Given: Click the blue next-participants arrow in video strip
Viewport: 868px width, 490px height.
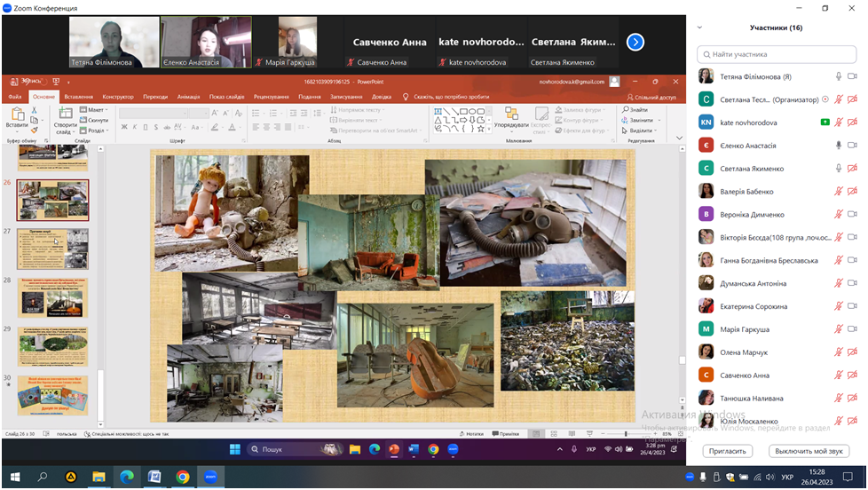Looking at the screenshot, I should (635, 42).
